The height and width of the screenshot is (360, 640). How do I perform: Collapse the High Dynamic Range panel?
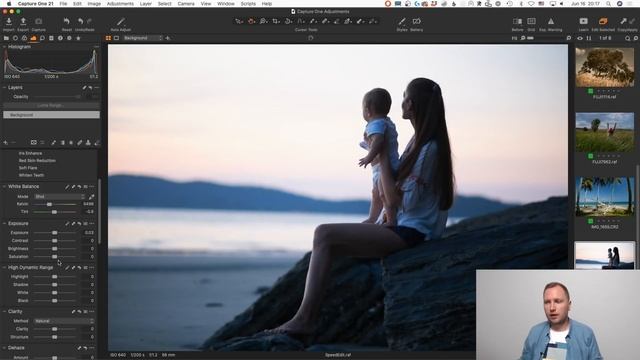coord(4,268)
